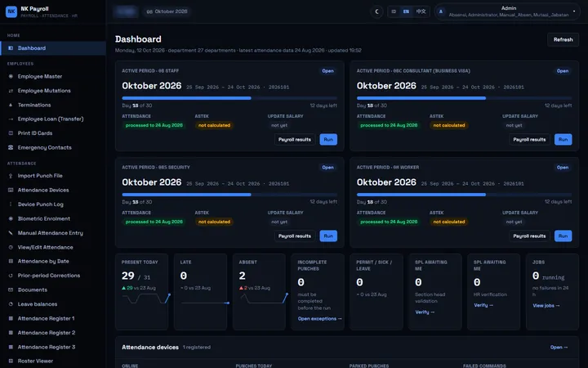Click the Attendance Register 1 icon
This screenshot has height=368, width=588.
pos(11,318)
